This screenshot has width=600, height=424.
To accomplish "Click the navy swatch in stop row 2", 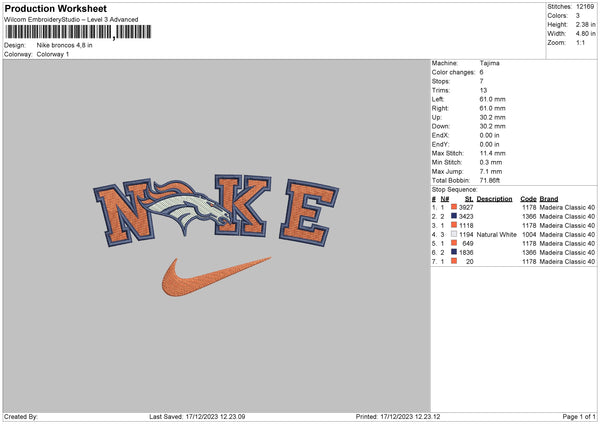I will (454, 216).
